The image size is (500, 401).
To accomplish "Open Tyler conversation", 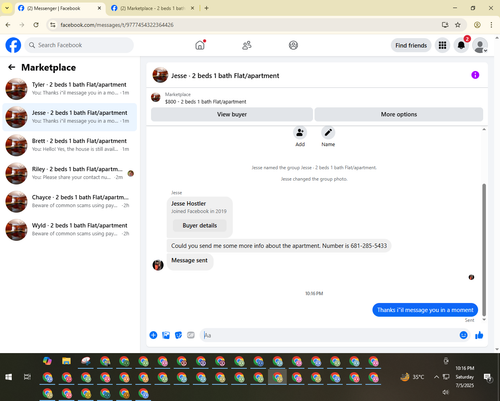I will point(70,89).
